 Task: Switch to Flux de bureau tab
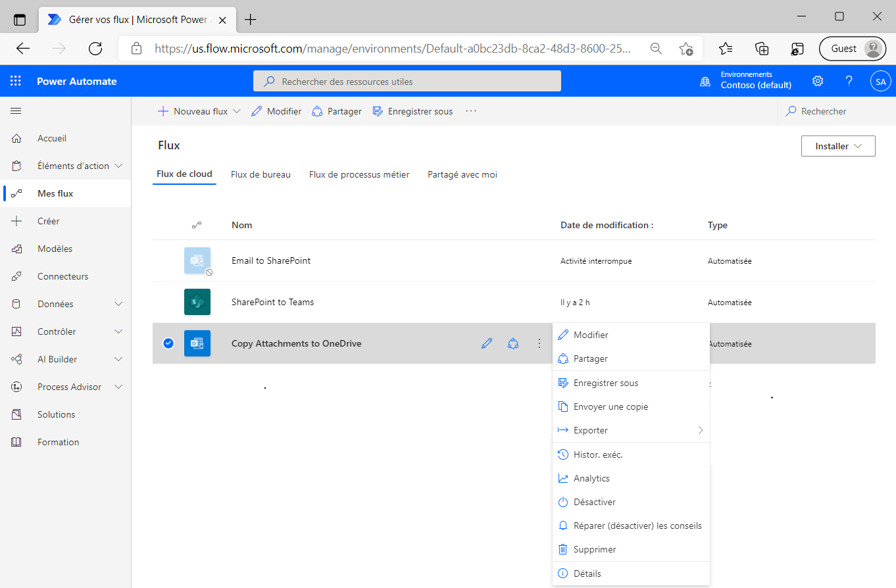coord(261,174)
